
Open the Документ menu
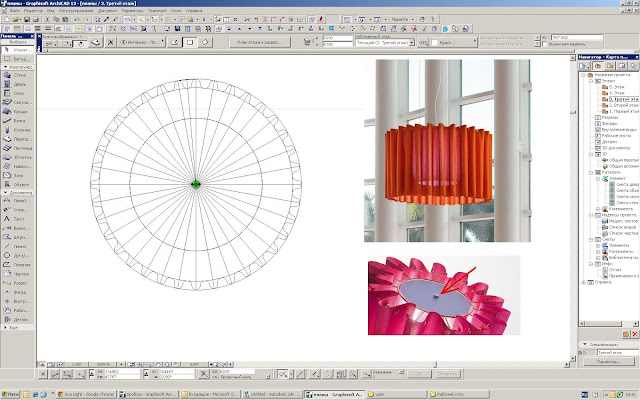(x=107, y=11)
